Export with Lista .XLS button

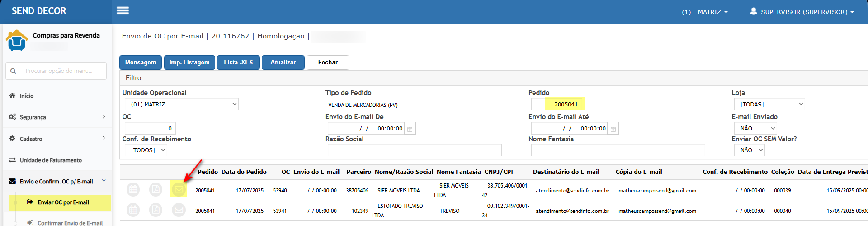click(x=238, y=63)
